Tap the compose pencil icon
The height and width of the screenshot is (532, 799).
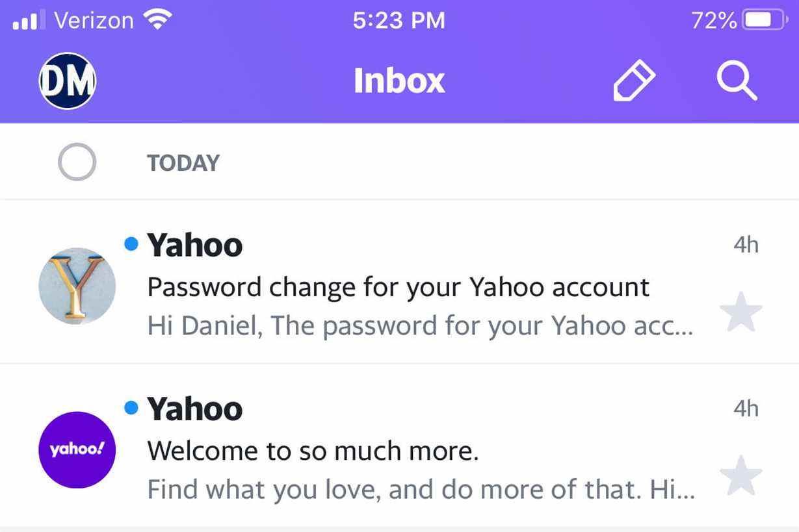[x=634, y=81]
